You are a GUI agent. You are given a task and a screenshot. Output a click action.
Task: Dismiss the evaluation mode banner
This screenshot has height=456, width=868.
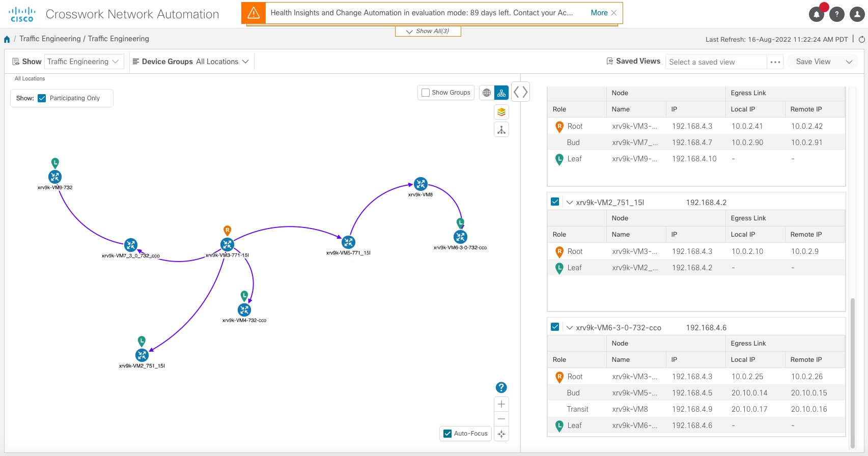click(x=614, y=13)
